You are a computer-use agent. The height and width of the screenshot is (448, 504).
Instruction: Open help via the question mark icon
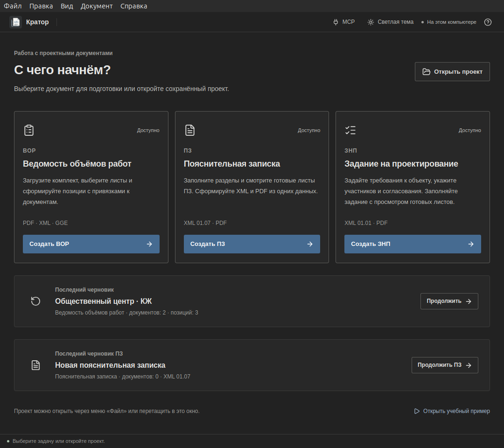(488, 22)
